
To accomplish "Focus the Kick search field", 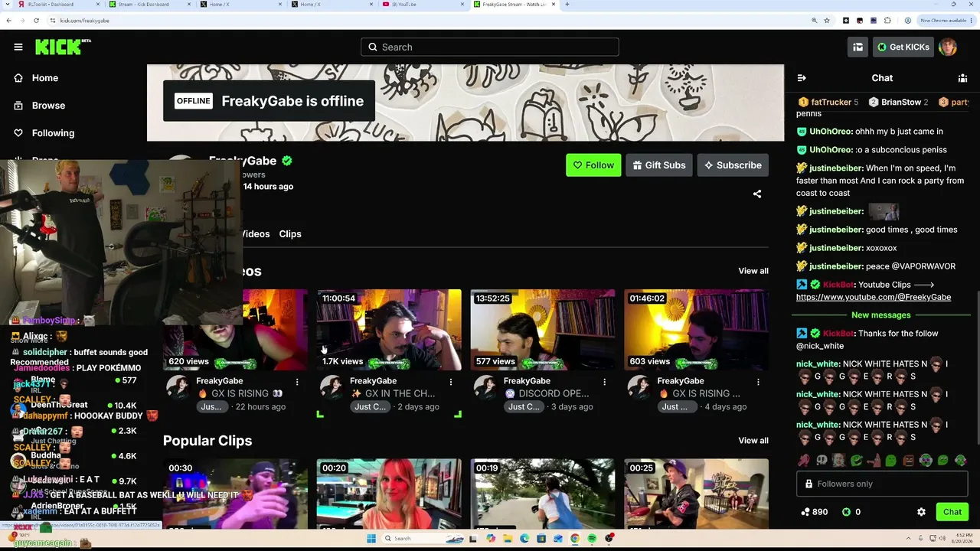I will click(490, 47).
